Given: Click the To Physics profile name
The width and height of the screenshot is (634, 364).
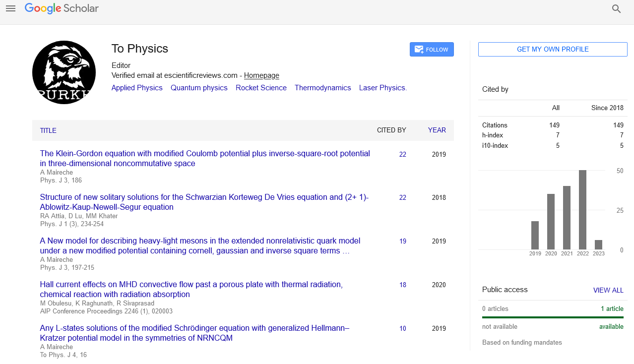Looking at the screenshot, I should [140, 49].
